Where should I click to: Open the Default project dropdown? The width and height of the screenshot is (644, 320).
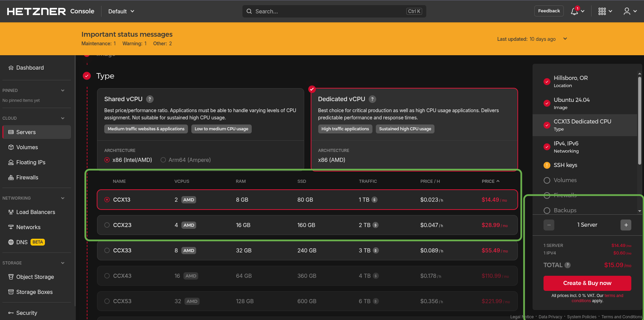click(121, 11)
